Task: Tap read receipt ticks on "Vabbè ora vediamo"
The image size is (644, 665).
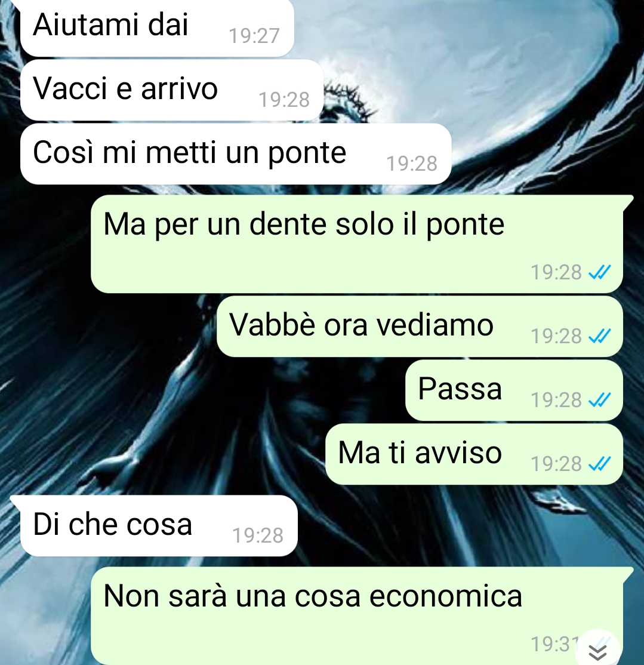Action: [599, 336]
